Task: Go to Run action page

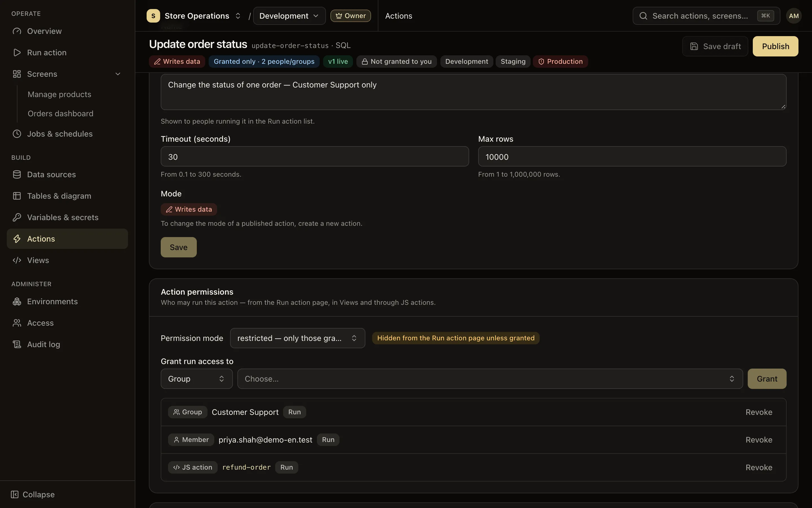Action: click(67, 53)
